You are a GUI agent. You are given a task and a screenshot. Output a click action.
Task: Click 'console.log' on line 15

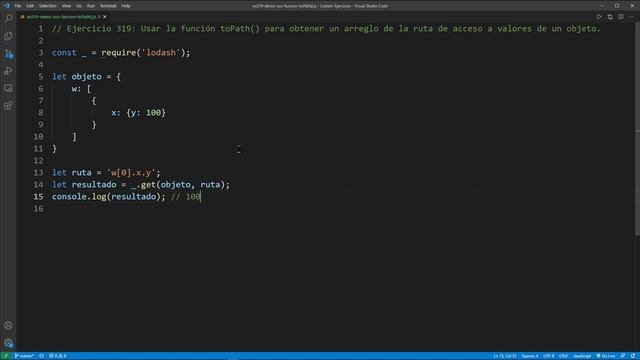pos(79,197)
